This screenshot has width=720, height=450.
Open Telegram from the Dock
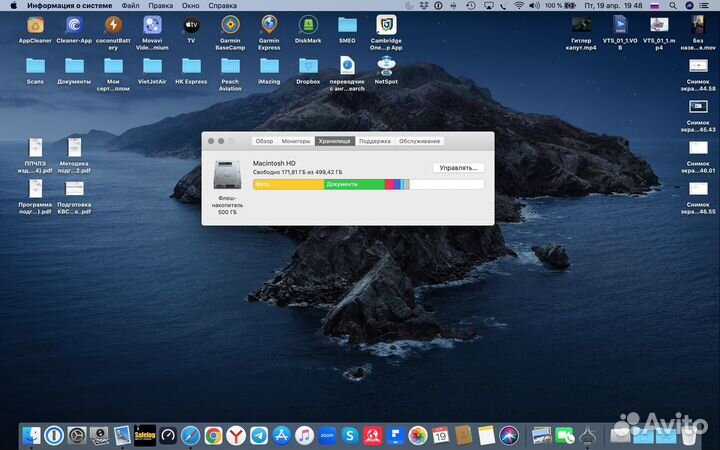(259, 435)
